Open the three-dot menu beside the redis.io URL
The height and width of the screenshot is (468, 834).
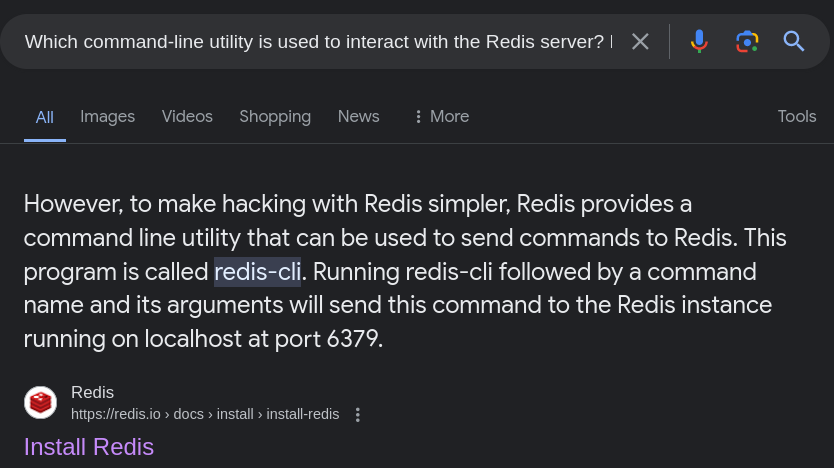[x=358, y=414]
